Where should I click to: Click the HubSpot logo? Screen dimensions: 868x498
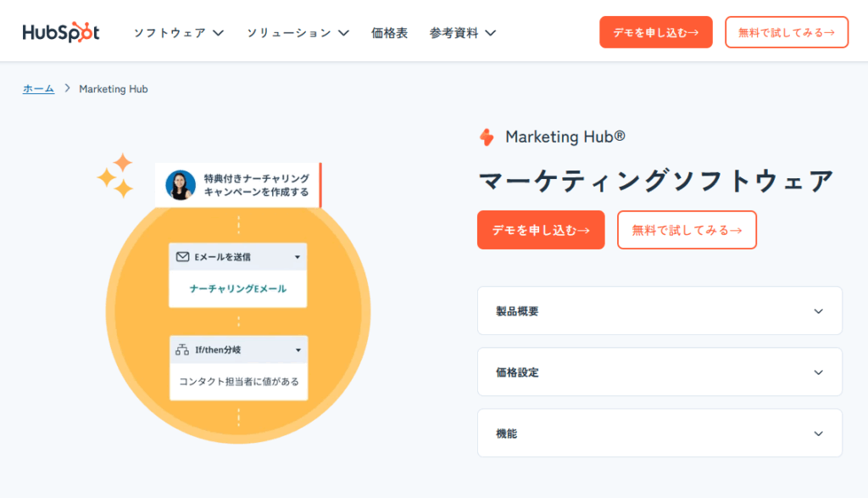[61, 32]
